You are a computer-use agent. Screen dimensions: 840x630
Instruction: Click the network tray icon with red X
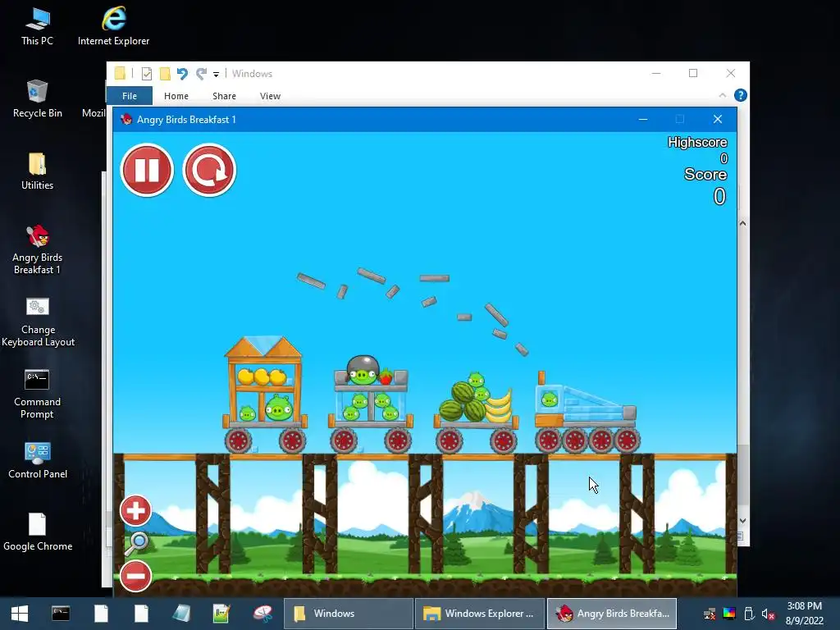point(710,614)
